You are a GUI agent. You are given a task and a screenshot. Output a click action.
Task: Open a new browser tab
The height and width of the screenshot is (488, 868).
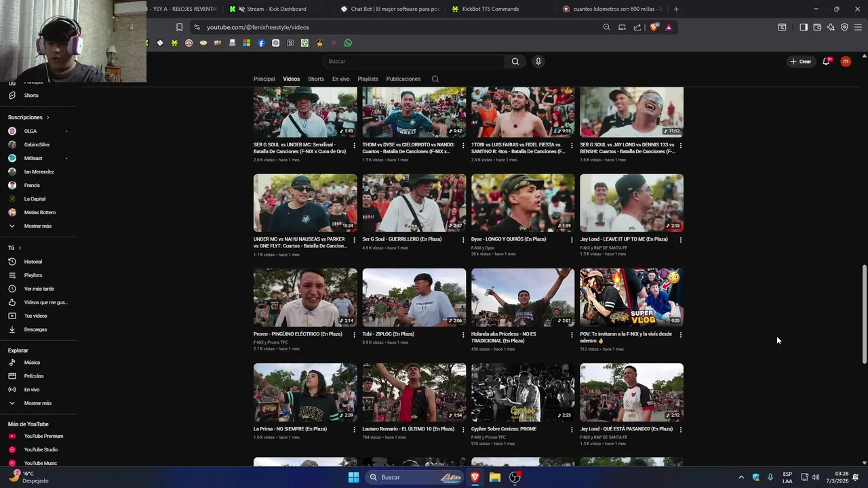pos(676,9)
